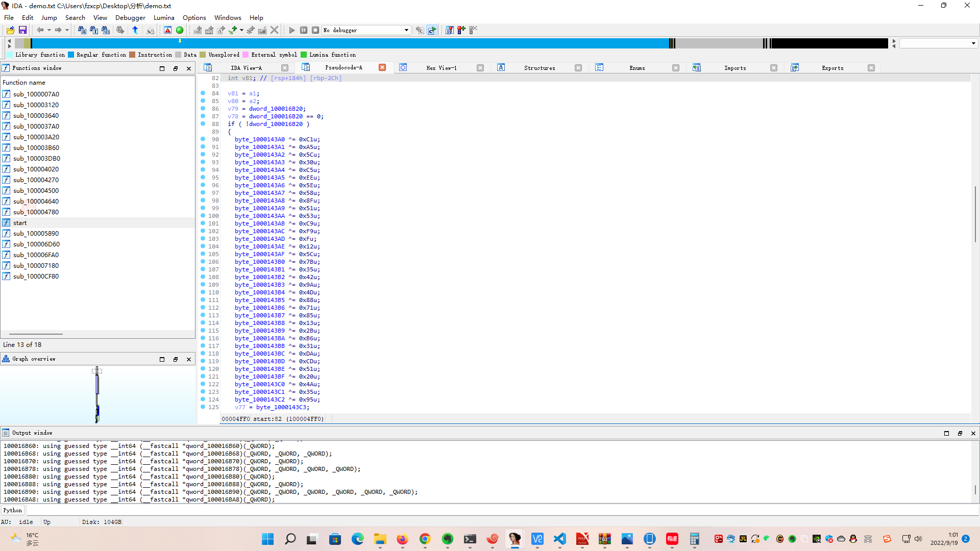980x551 pixels.
Task: Click the Graph overview panel icon
Action: [x=6, y=359]
